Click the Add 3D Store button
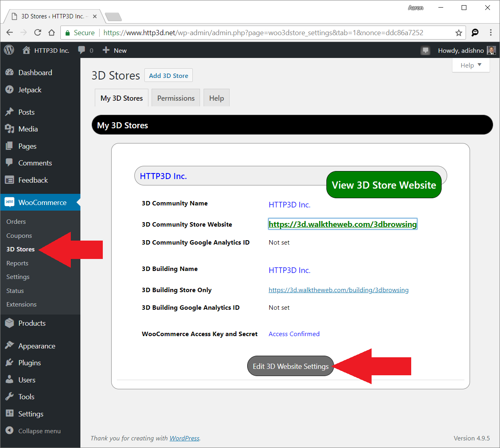This screenshot has height=448, width=500. tap(168, 76)
